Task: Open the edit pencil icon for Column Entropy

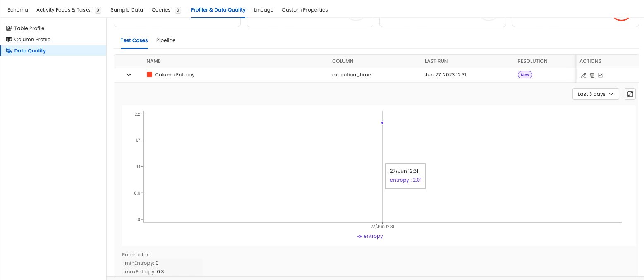Action: click(584, 75)
